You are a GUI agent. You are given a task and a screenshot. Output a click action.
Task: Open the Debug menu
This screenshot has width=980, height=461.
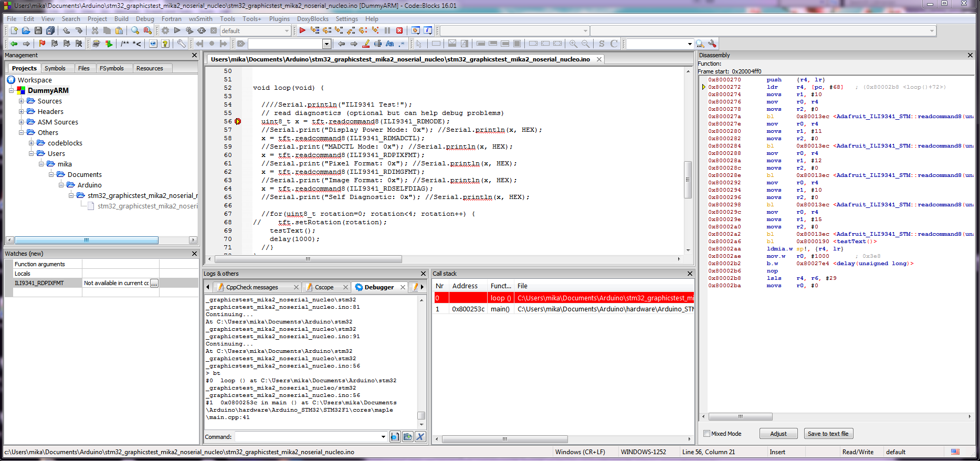[x=145, y=19]
